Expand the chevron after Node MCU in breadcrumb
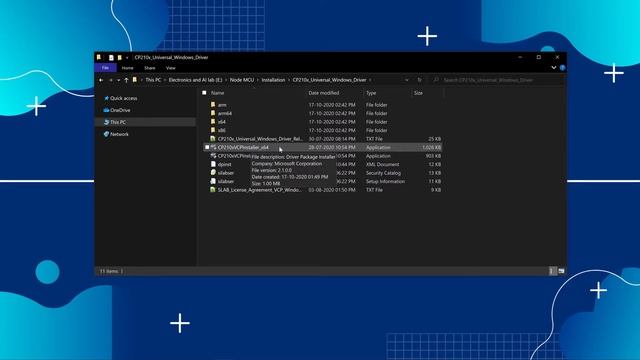 click(x=258, y=80)
